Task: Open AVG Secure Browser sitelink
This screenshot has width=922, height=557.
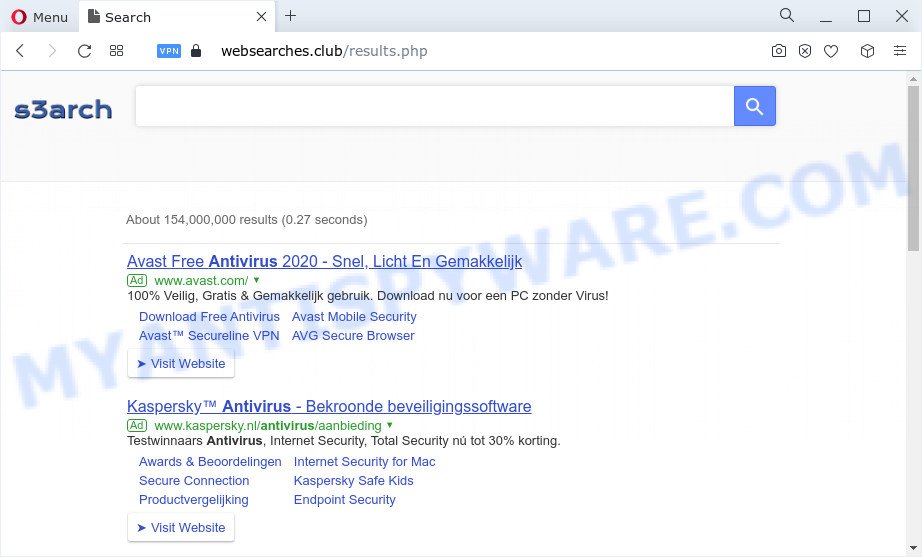Action: 353,335
